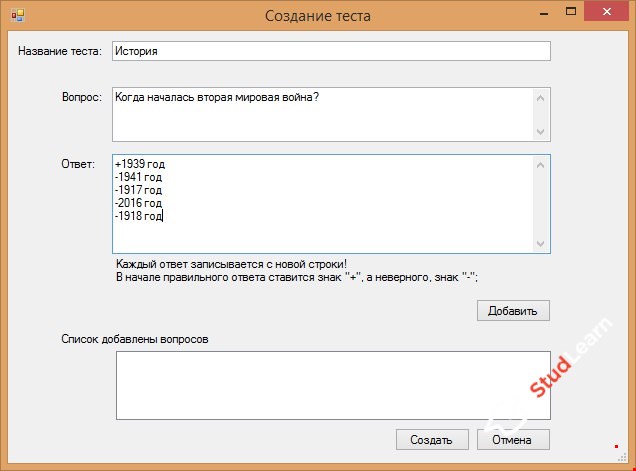Viewport: 636px width, 471px height.
Task: Click the application icon in the title bar
Action: click(17, 15)
